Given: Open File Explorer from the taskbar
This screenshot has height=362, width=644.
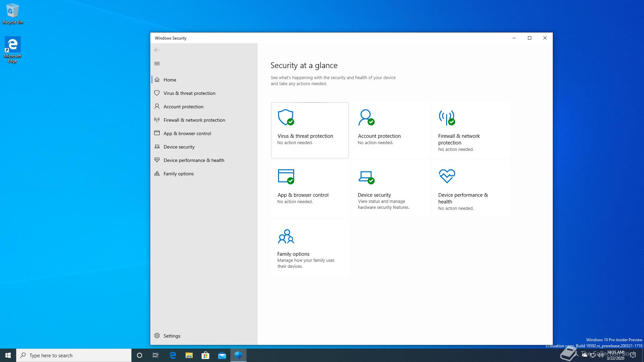Looking at the screenshot, I should point(189,355).
